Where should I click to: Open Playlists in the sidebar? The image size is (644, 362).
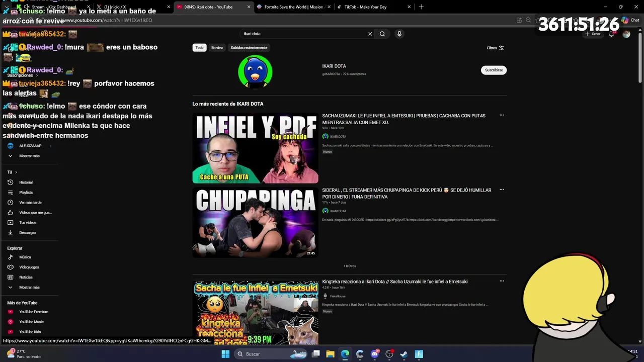click(x=26, y=192)
